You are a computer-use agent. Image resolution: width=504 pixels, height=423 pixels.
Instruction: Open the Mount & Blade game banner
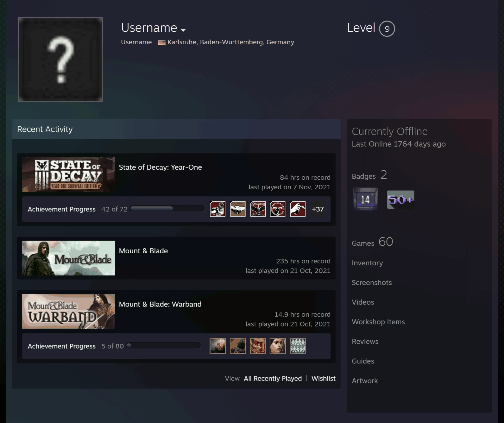69,258
